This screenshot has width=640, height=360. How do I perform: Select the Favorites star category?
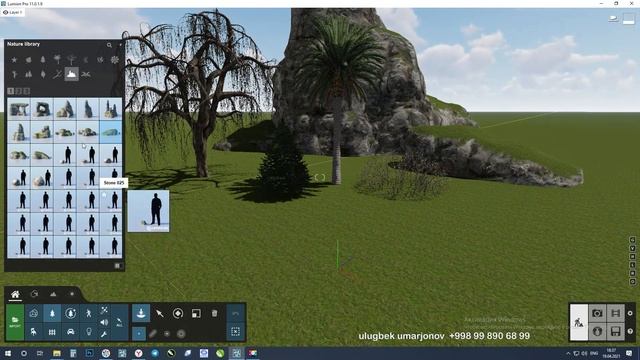(14, 60)
